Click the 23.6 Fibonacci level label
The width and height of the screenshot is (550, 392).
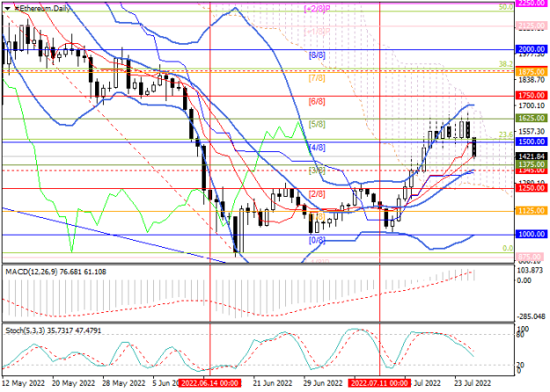pos(506,134)
